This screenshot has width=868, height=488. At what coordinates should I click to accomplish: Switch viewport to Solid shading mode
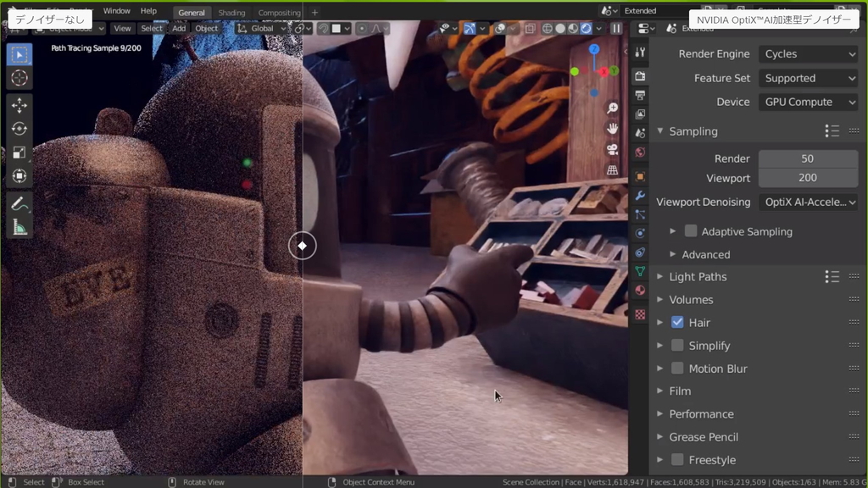560,28
